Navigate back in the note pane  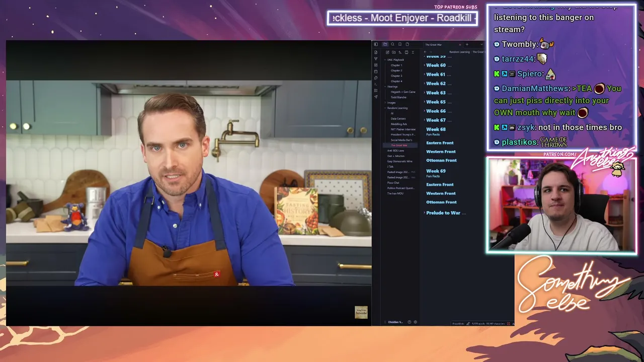[x=425, y=52]
